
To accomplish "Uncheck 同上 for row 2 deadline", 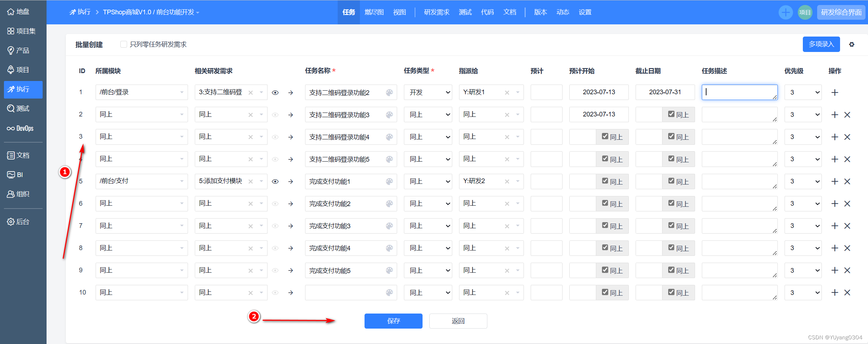I will click(671, 114).
